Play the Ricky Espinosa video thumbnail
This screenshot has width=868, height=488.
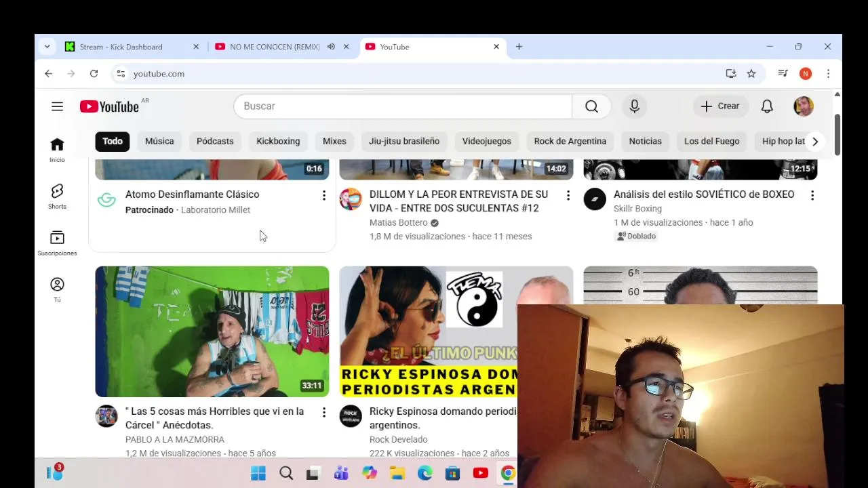(x=428, y=331)
